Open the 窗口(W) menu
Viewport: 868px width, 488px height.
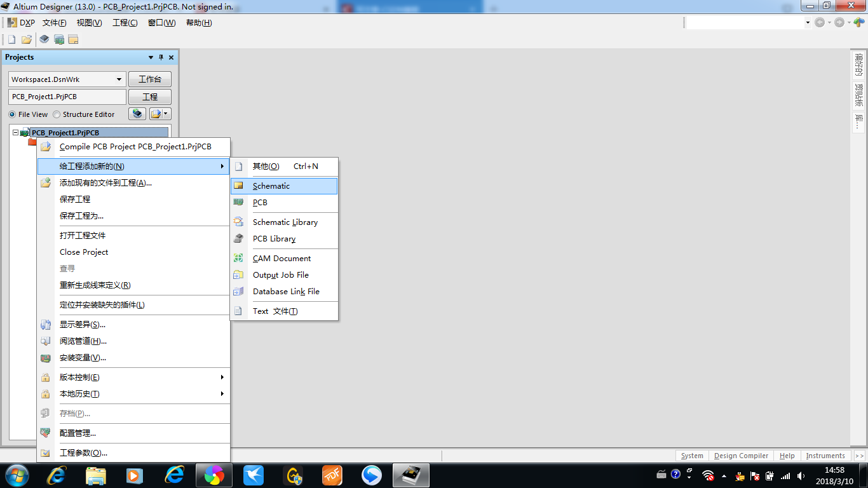[161, 23]
